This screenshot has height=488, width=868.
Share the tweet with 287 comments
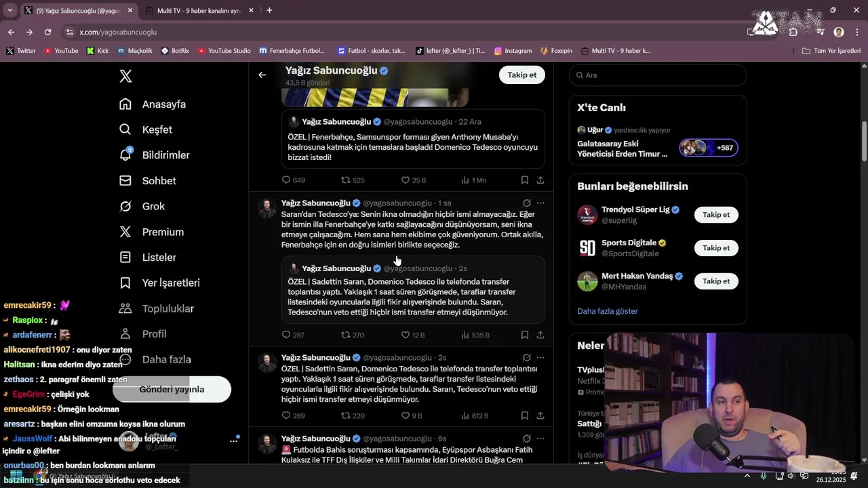540,335
